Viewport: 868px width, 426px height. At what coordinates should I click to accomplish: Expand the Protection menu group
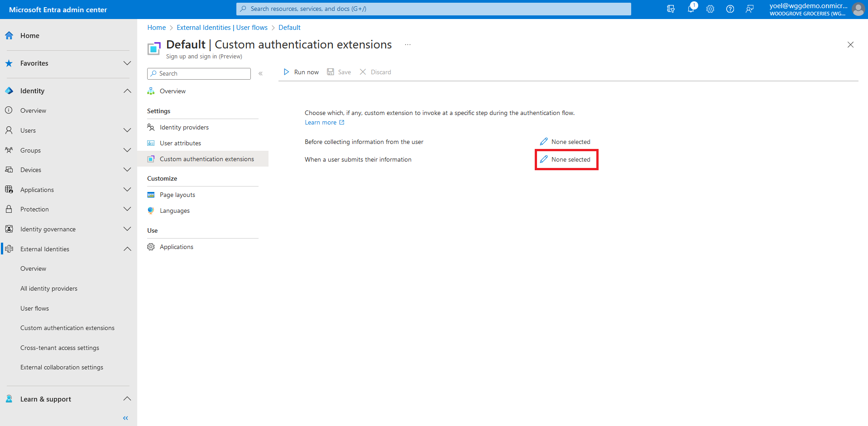click(127, 209)
